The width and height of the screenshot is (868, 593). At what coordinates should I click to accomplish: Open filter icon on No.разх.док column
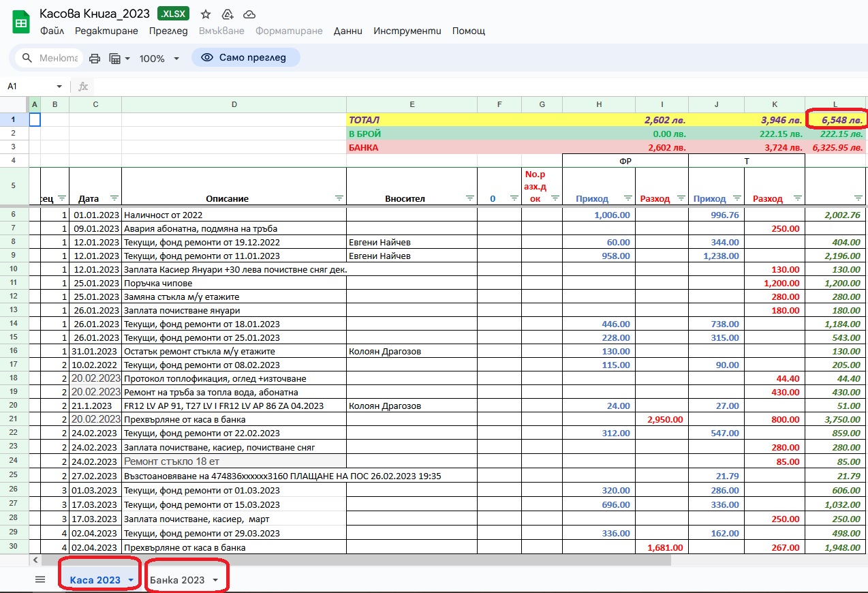click(x=555, y=198)
